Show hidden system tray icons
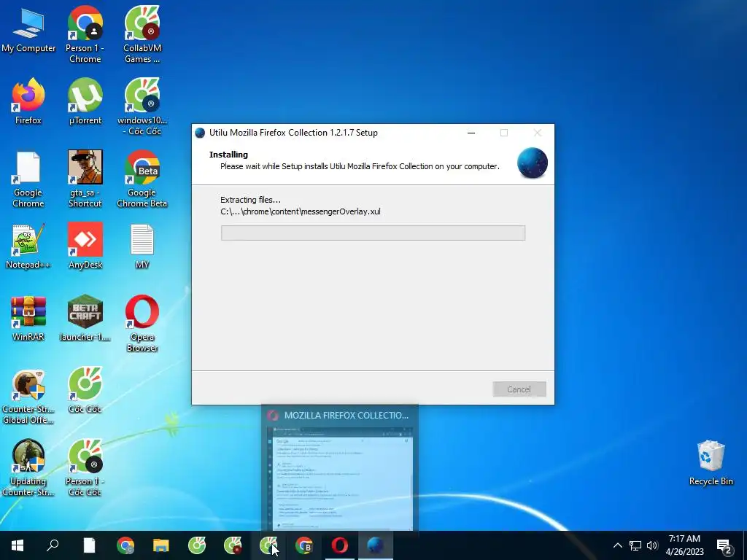Viewport: 747px width, 560px height. click(617, 545)
